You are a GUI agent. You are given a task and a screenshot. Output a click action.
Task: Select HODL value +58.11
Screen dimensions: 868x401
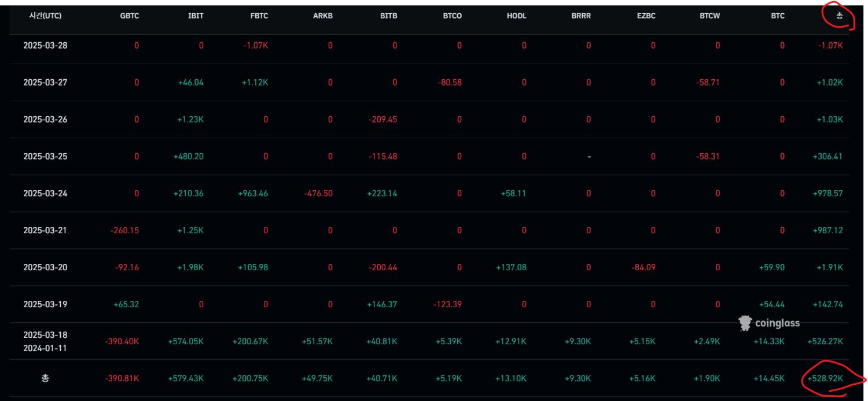[513, 194]
